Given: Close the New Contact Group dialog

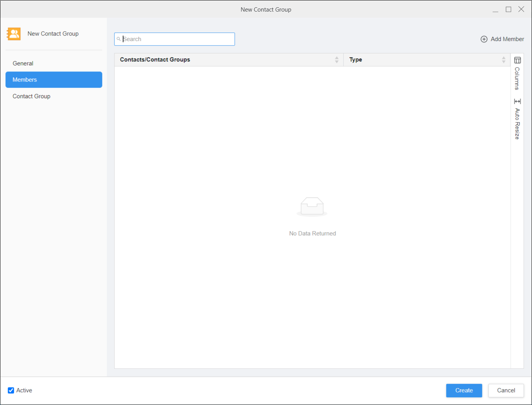Looking at the screenshot, I should coord(521,9).
